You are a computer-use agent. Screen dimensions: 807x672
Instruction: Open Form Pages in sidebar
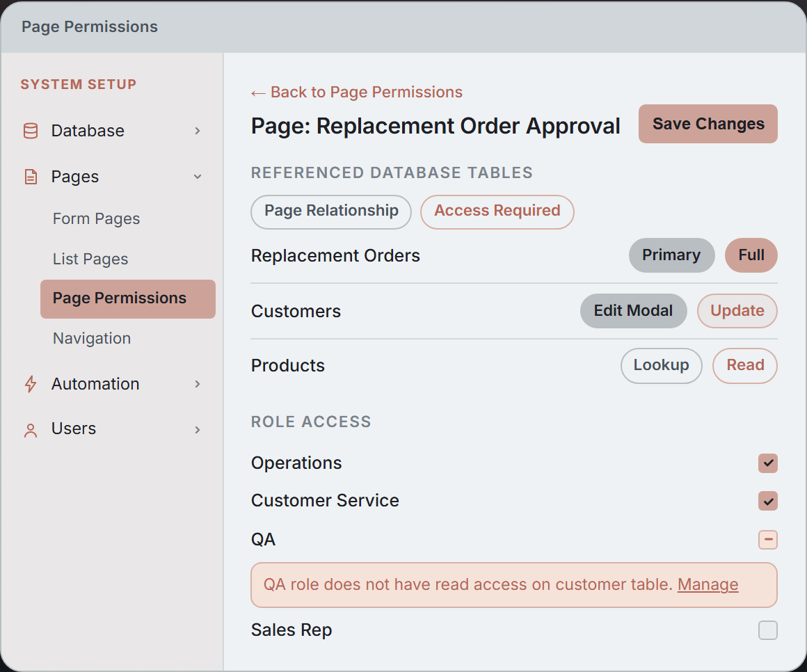coord(96,218)
